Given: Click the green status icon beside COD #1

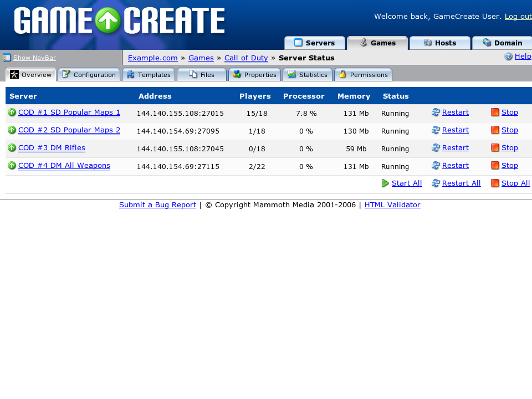Looking at the screenshot, I should pyautogui.click(x=12, y=112).
